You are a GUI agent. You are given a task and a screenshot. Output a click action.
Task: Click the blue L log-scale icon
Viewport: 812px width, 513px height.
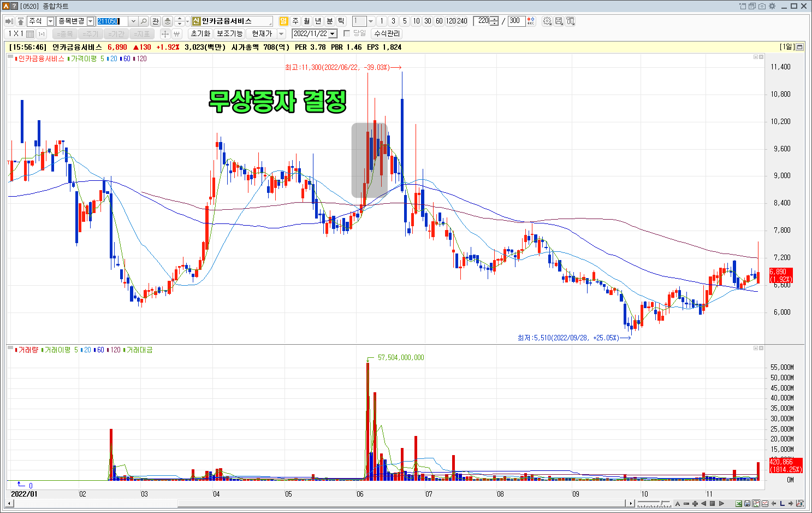click(x=783, y=503)
